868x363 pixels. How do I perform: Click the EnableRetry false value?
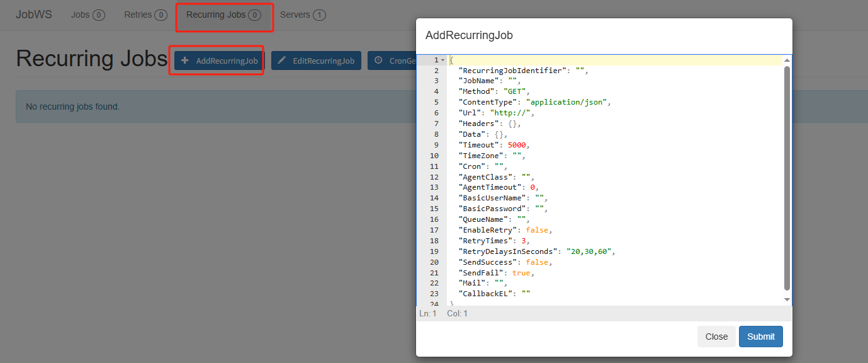[x=537, y=230]
